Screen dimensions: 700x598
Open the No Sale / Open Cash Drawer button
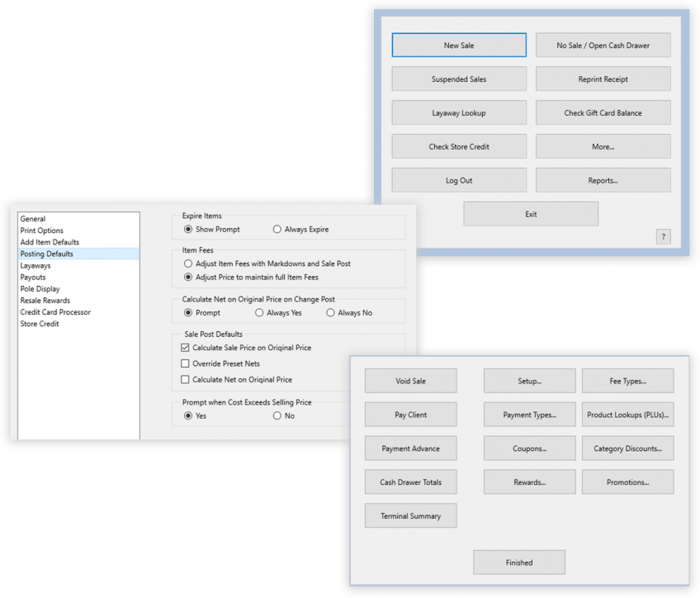pos(603,45)
